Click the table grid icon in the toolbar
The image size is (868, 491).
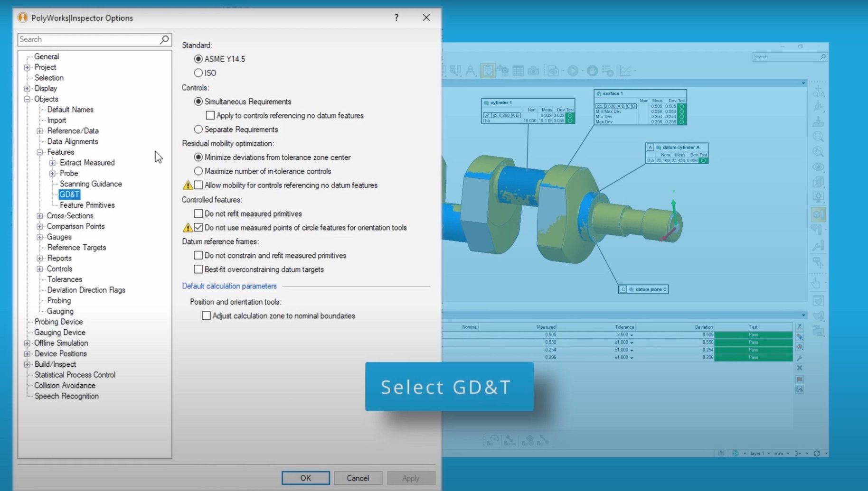[518, 71]
